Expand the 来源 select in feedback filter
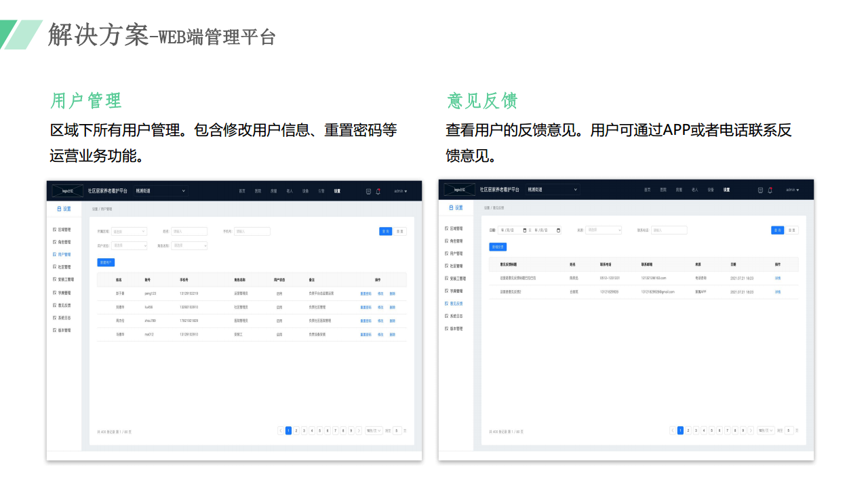The width and height of the screenshot is (868, 488). tap(604, 230)
